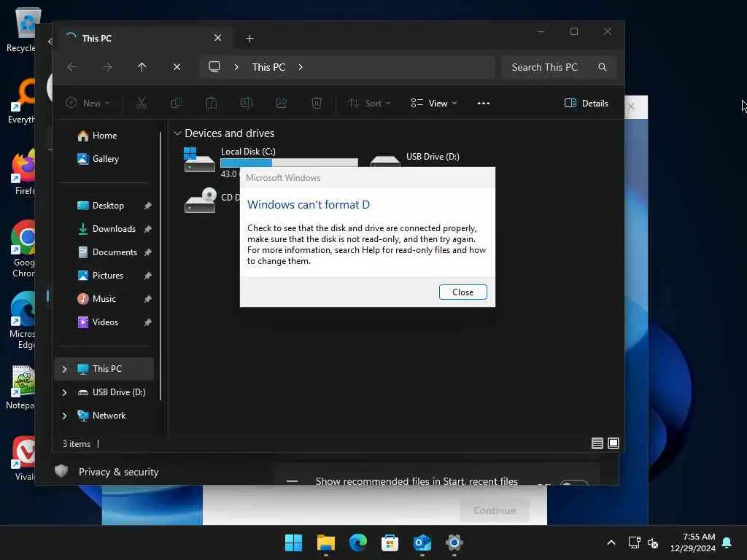Expand the chevron after This PC breadcrumb
This screenshot has width=747, height=560.
[300, 67]
